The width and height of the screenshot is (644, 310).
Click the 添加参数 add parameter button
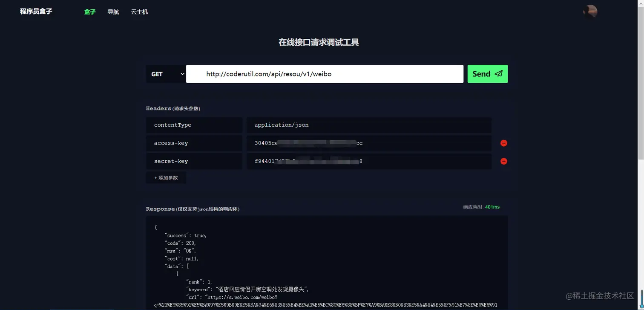pyautogui.click(x=166, y=177)
